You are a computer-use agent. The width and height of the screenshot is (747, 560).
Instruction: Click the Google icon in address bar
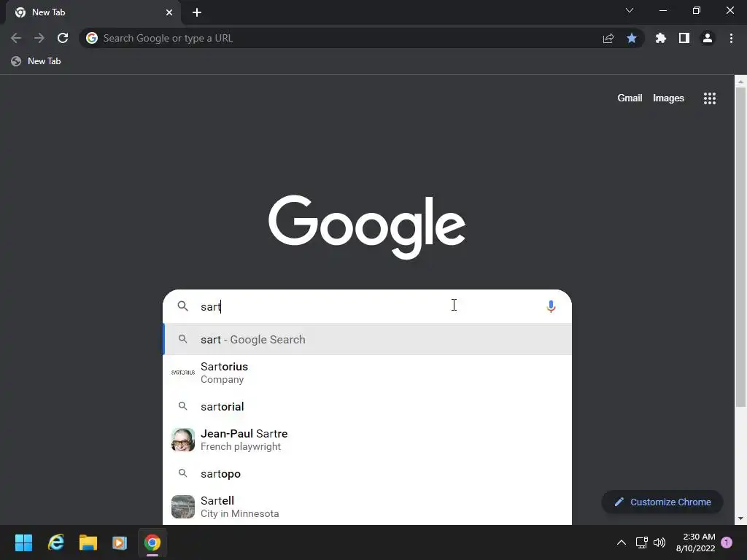coord(92,38)
